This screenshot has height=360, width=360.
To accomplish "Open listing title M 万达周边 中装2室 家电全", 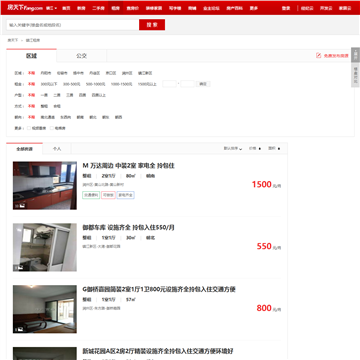I will coord(128,166).
